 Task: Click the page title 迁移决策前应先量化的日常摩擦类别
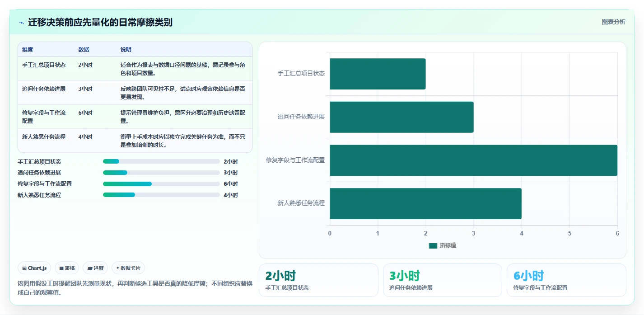(100, 23)
